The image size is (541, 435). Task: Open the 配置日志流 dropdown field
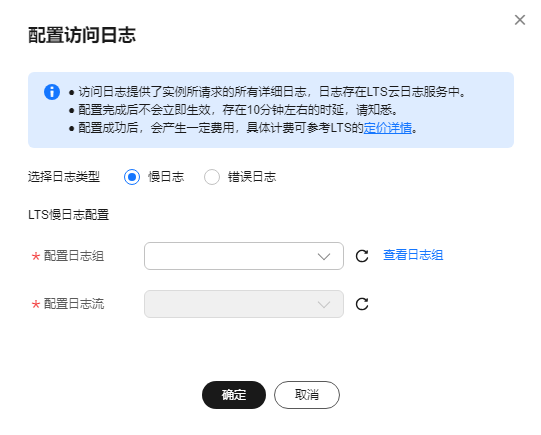coord(244,304)
